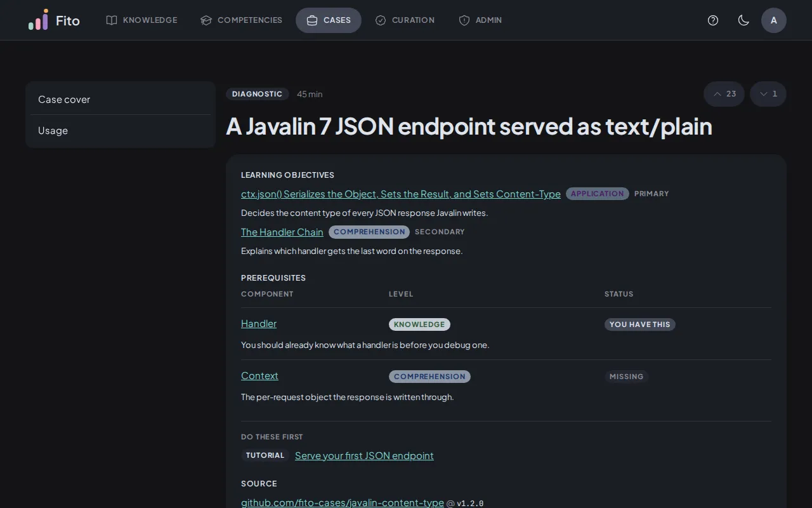The width and height of the screenshot is (812, 508).
Task: Click the Competencies graduation cap icon
Action: (206, 20)
